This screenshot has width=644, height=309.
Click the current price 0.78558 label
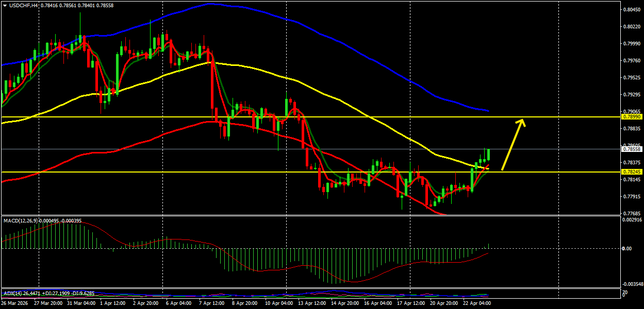pos(632,149)
